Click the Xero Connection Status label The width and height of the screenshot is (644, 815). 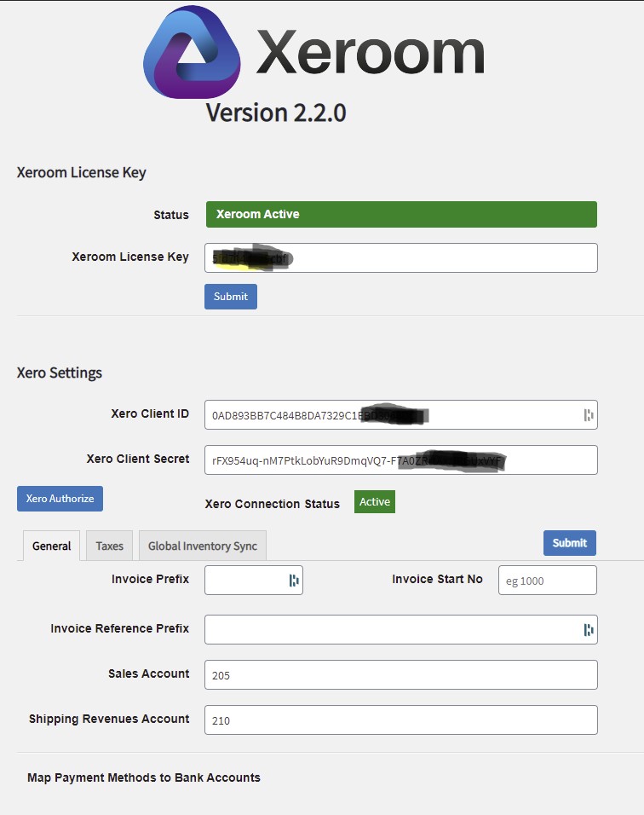pyautogui.click(x=272, y=504)
